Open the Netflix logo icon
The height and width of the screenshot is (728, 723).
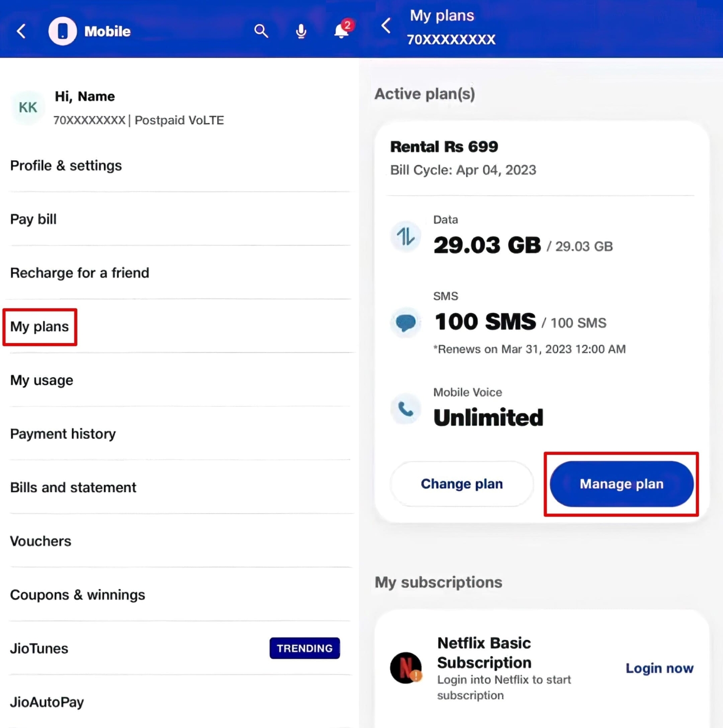(x=406, y=668)
